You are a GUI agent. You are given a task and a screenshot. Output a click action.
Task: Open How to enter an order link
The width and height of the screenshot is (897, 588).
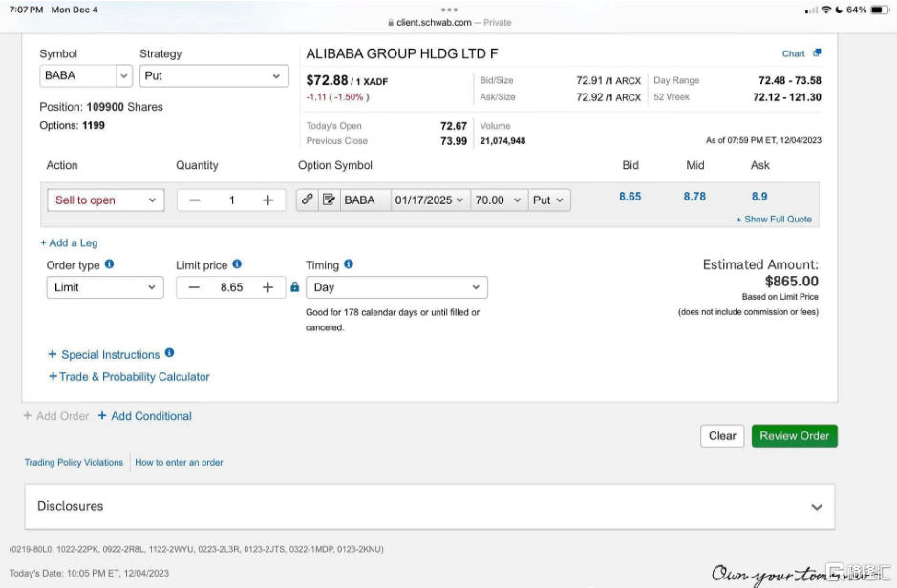click(179, 462)
